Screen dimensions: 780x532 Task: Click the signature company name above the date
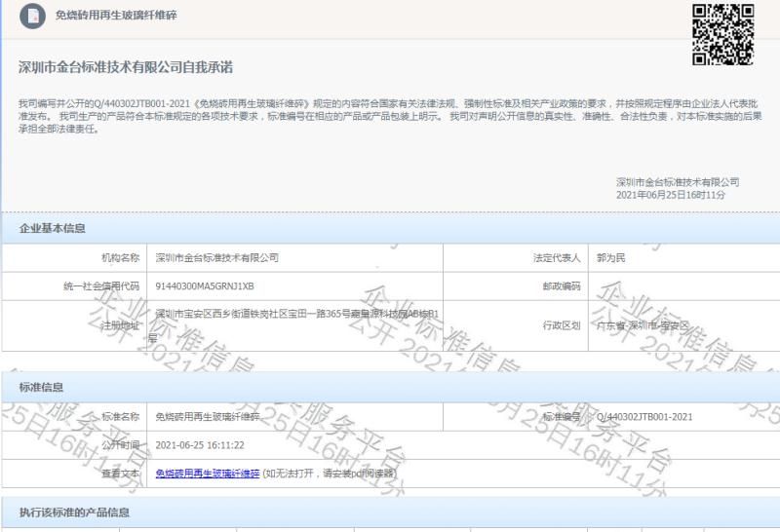point(678,182)
